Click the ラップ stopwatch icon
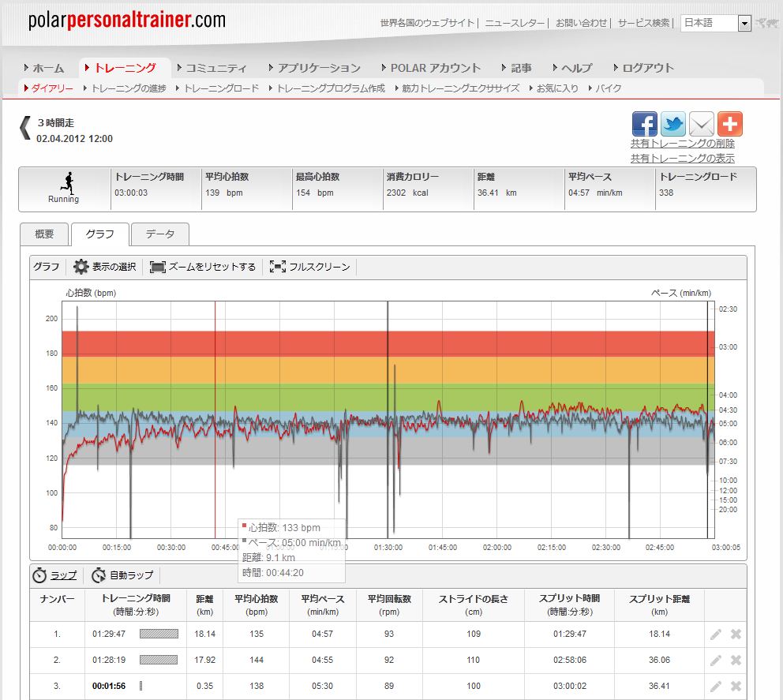 pos(39,575)
